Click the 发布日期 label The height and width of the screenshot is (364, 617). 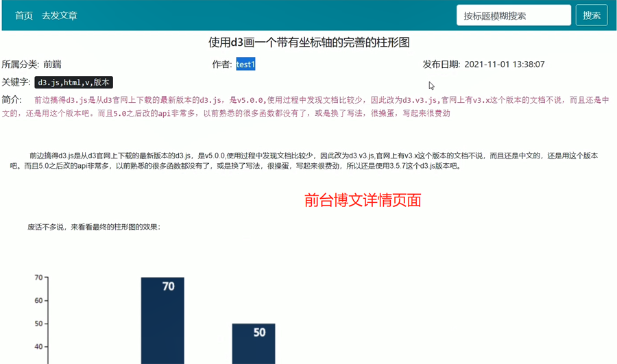(x=441, y=64)
